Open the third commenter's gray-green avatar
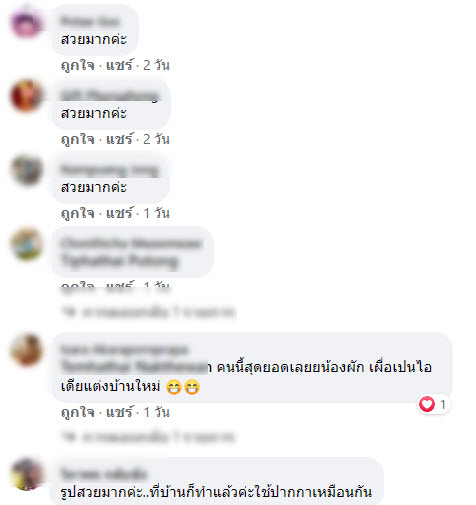 coord(27,170)
